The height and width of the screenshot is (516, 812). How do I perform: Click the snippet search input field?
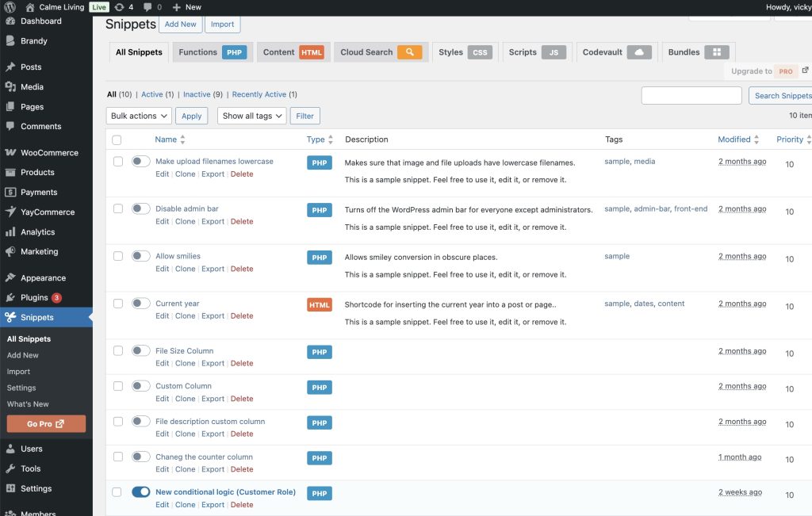click(691, 96)
